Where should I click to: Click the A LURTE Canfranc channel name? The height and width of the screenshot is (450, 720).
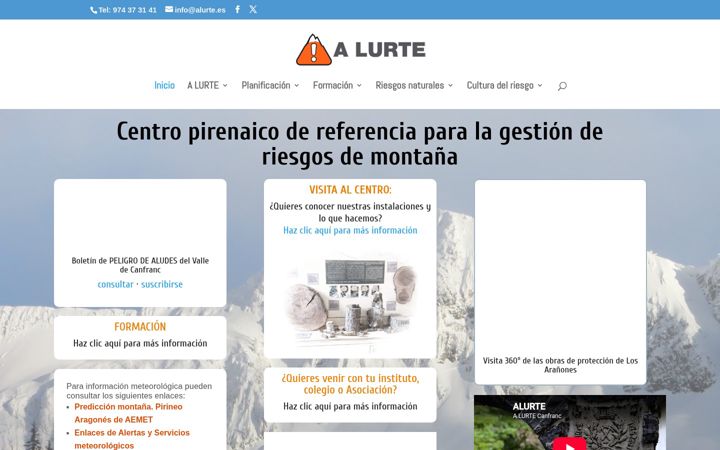point(537,416)
